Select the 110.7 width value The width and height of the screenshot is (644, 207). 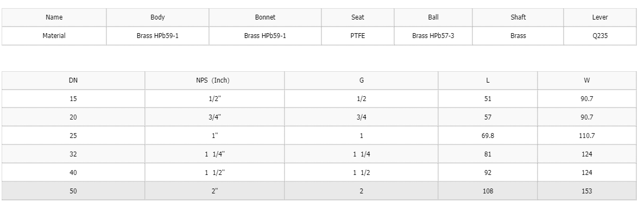pyautogui.click(x=586, y=135)
